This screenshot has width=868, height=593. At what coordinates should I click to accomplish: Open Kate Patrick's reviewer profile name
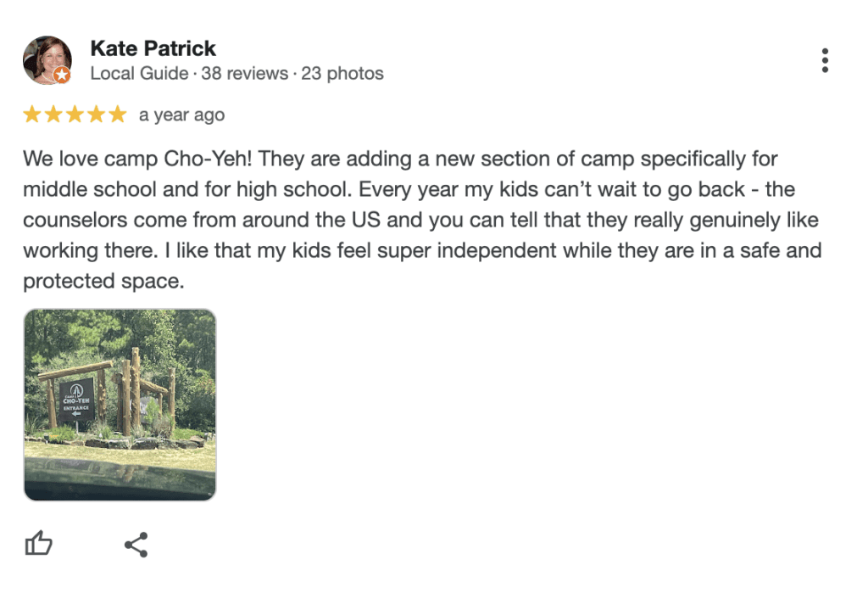click(153, 48)
